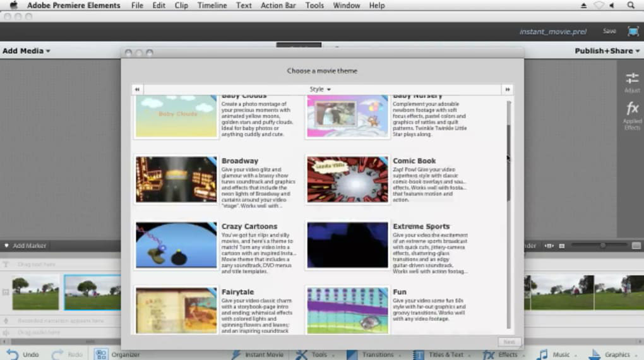Click the fit-to-timeline icon beside zoom slider
Viewport: 644px width, 360px height.
pyautogui.click(x=549, y=246)
